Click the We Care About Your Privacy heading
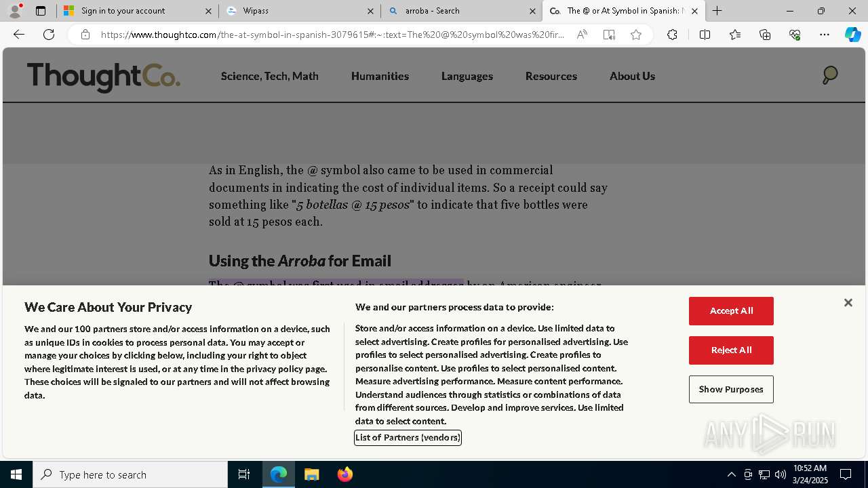Image resolution: width=868 pixels, height=488 pixels. pyautogui.click(x=108, y=307)
